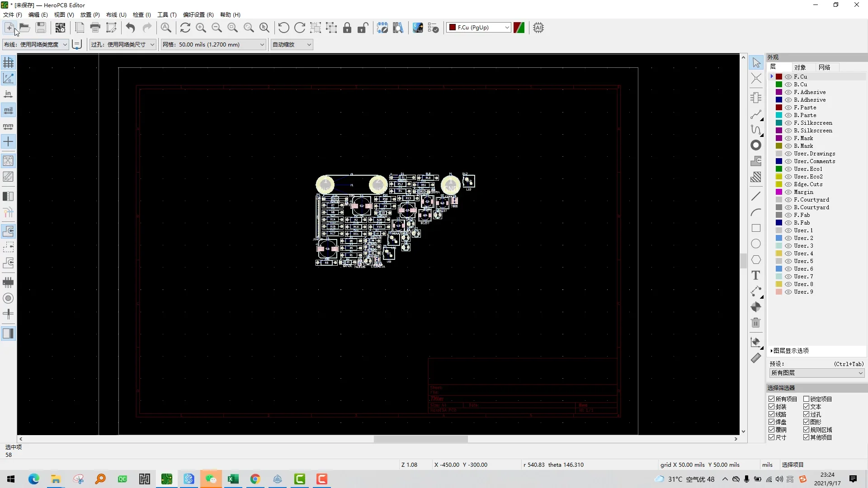Open the F.Cu layer selector dropdown
The width and height of the screenshot is (868, 488).
(507, 27)
